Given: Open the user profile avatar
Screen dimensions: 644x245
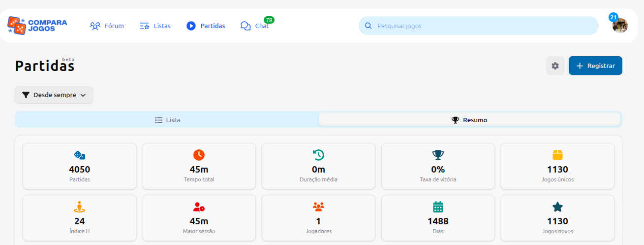Looking at the screenshot, I should click(619, 26).
